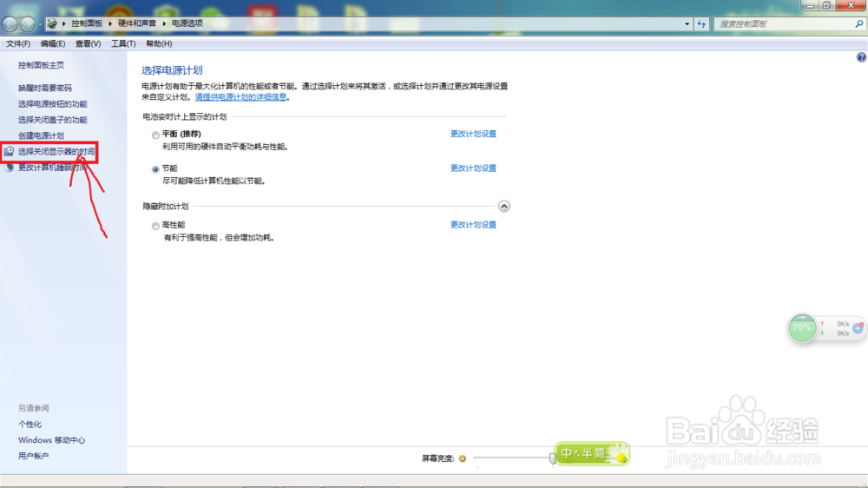Open 个性化 link in sidebar

tap(30, 425)
